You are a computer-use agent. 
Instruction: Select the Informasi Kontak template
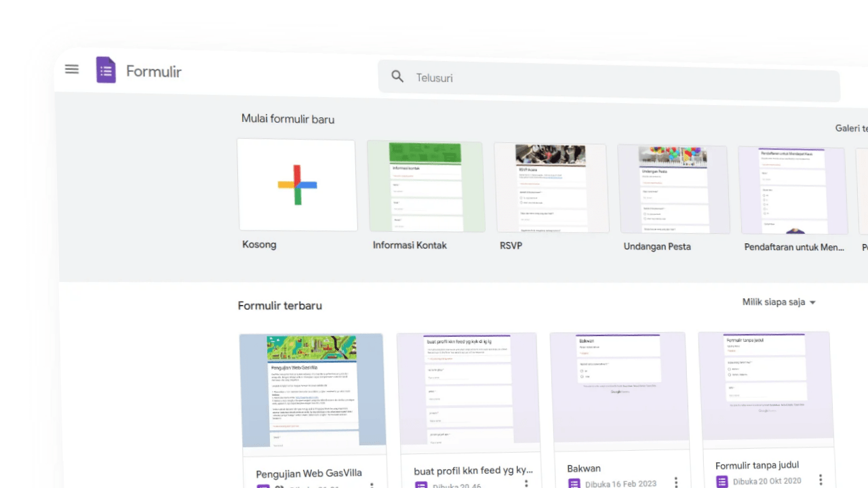pyautogui.click(x=426, y=187)
